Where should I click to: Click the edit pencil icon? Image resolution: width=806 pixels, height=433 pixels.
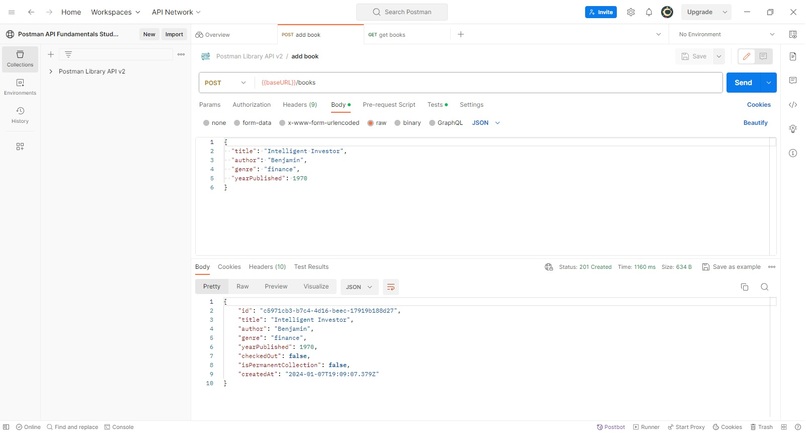point(746,57)
